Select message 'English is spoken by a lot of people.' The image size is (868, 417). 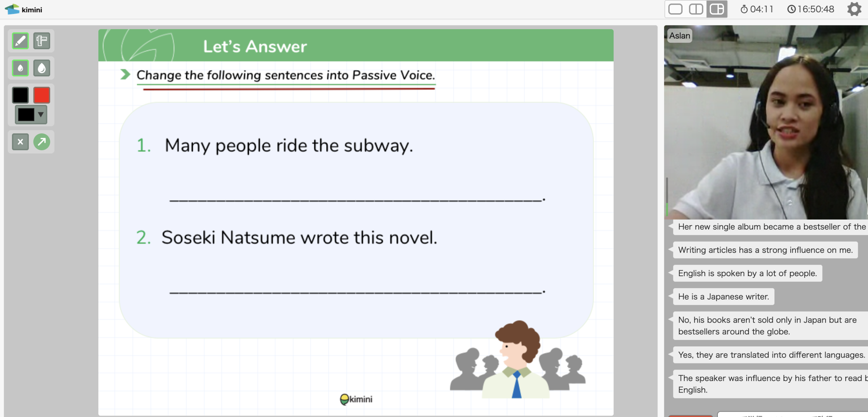coord(747,273)
